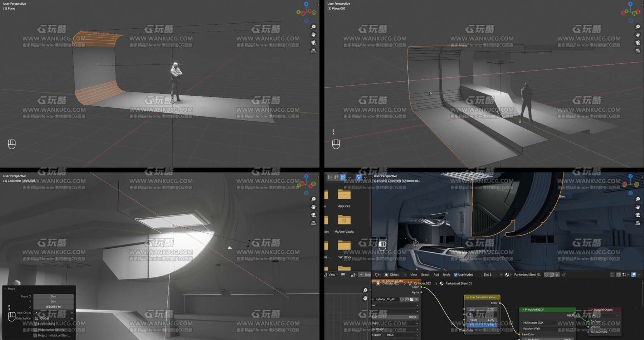The width and height of the screenshot is (644, 340).
Task: Click pan hand icon in Plane.002 viewport
Action: click(638, 35)
